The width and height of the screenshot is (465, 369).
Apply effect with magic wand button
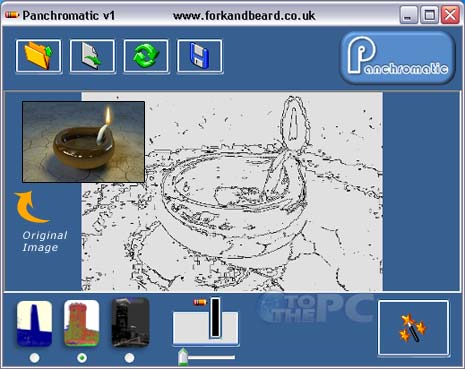coord(413,328)
